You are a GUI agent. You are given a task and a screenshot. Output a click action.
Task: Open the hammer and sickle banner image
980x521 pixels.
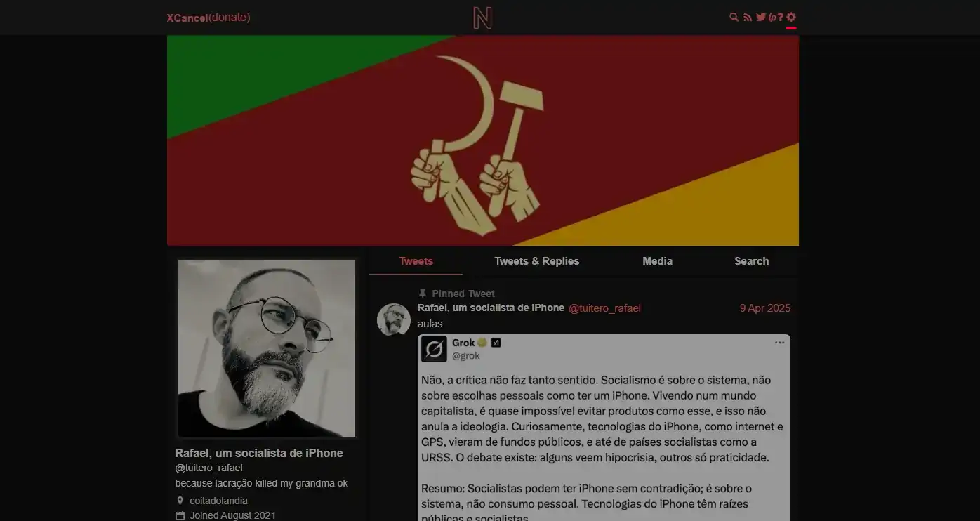[x=483, y=140]
